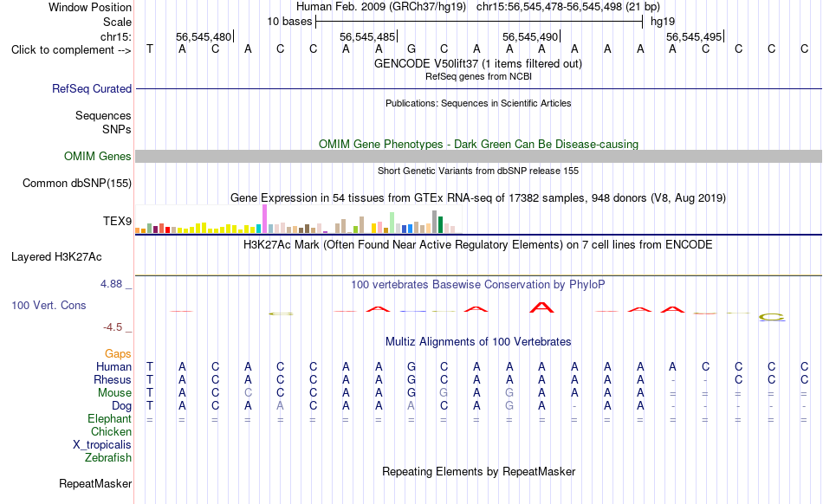Image resolution: width=823 pixels, height=504 pixels.
Task: Click the Scale track label
Action: point(117,22)
